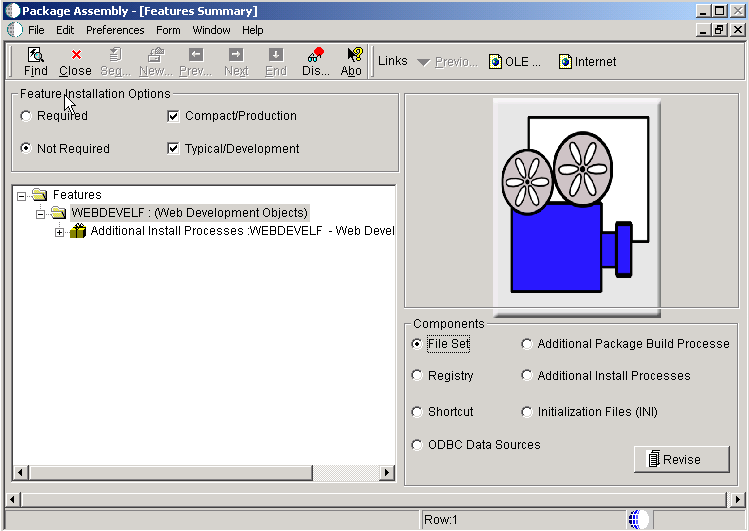Screen dimensions: 749x531
Task: Click the window bottom horizontal scrollbar thumb
Action: coord(374,500)
